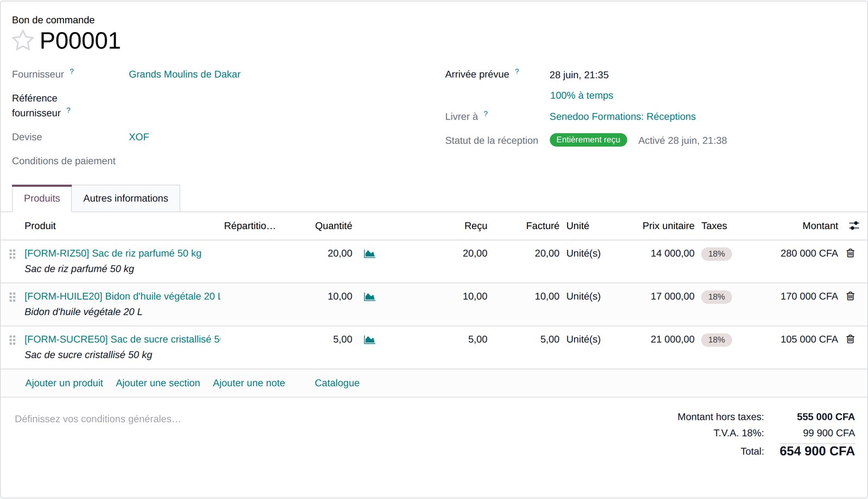
Task: Switch to the Produits tab
Action: click(42, 198)
